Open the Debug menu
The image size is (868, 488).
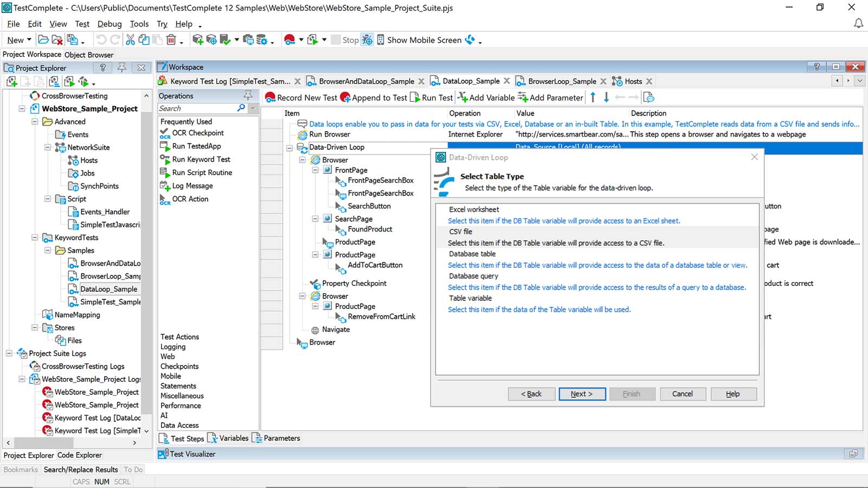point(110,24)
